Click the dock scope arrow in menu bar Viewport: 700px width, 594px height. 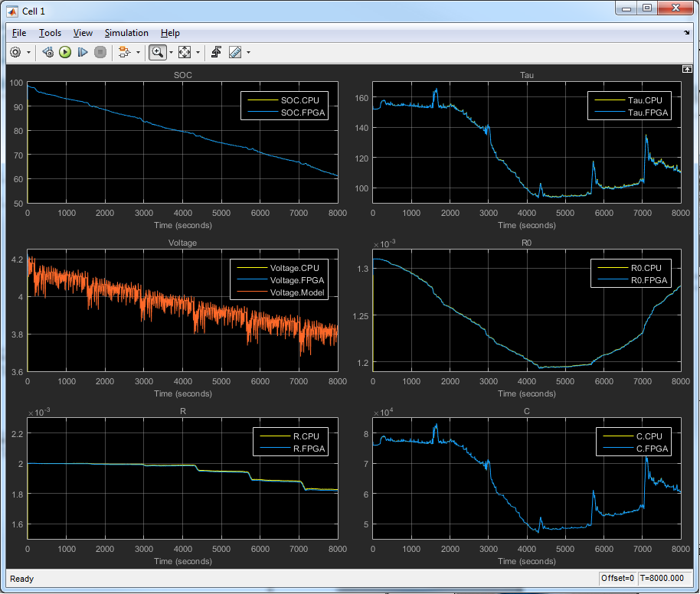686,34
